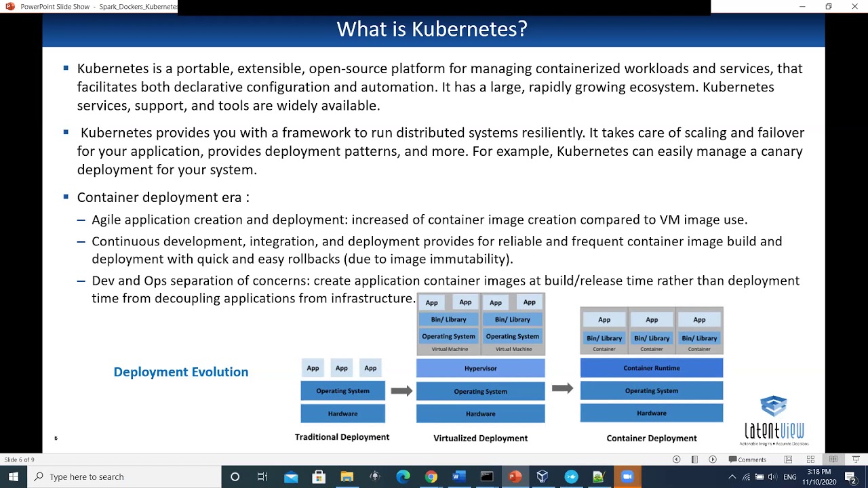The image size is (868, 488).
Task: Select PowerPoint taskbar icon
Action: point(515,476)
